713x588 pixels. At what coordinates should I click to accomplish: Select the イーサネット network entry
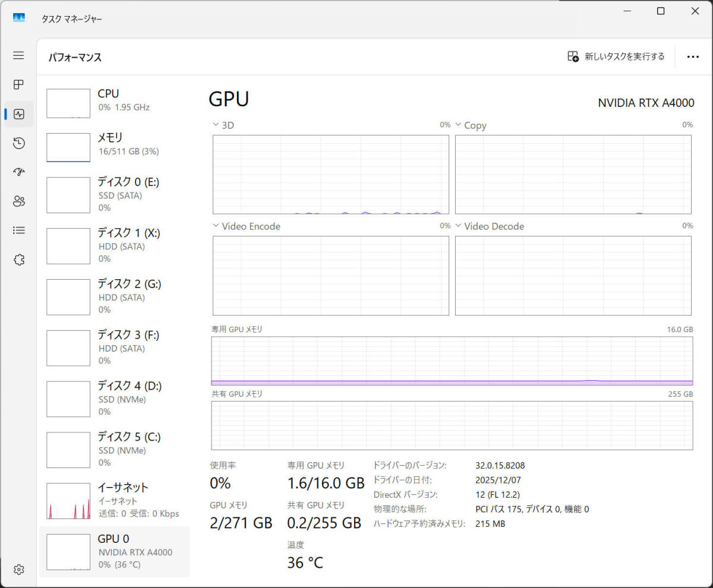tap(115, 500)
